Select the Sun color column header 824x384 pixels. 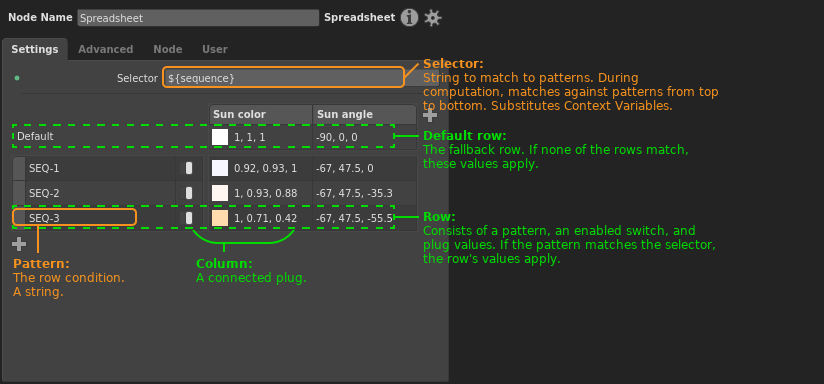[261, 115]
